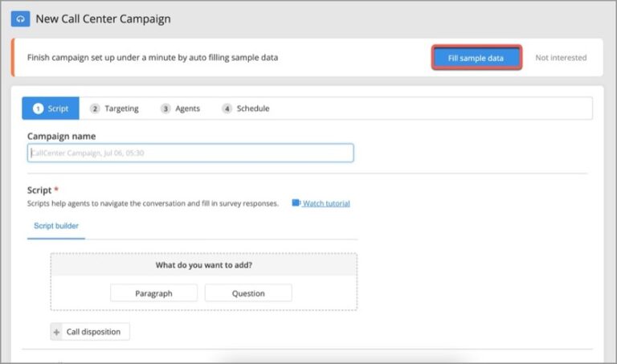Viewport: 617px width, 364px height.
Task: Click the step 3 number circle
Action: click(165, 108)
